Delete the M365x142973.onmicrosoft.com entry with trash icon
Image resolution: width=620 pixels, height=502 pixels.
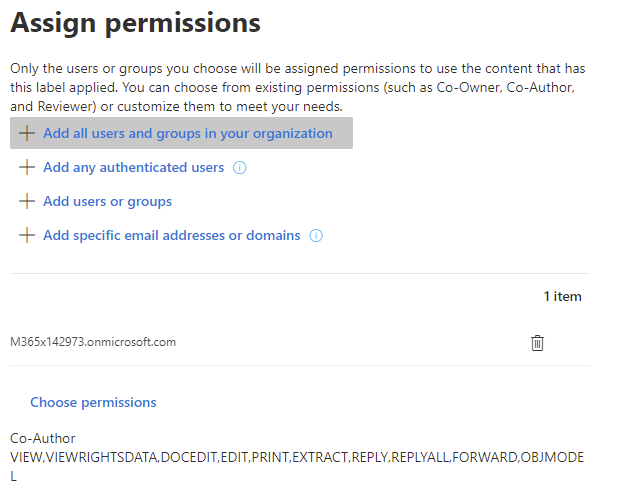[537, 343]
